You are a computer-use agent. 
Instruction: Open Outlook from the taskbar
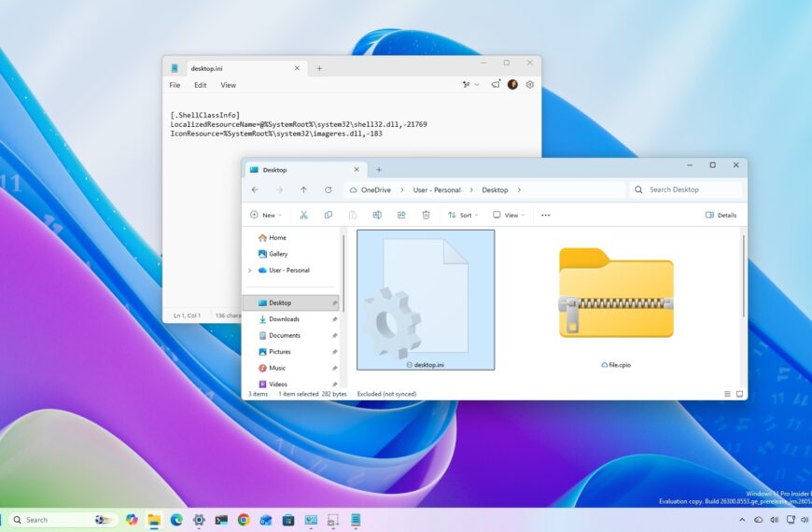[x=266, y=520]
